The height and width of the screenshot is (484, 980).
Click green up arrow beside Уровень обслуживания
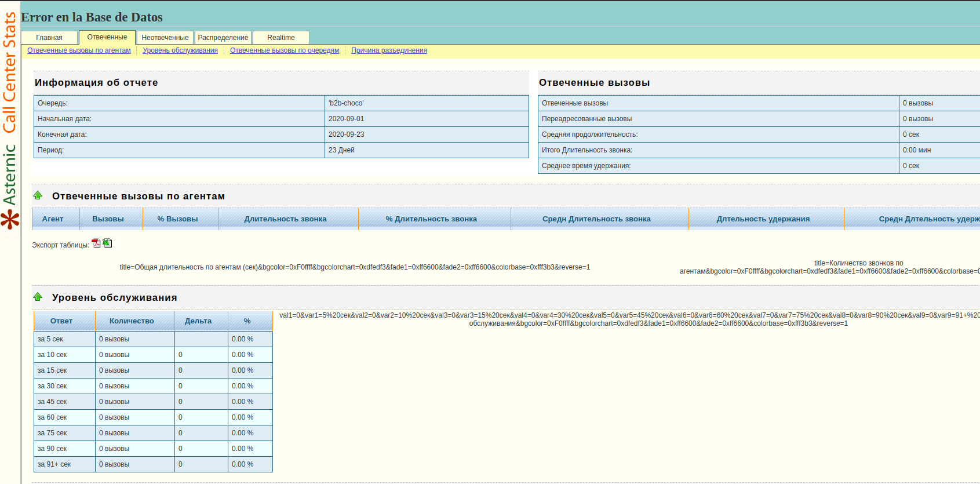click(38, 297)
